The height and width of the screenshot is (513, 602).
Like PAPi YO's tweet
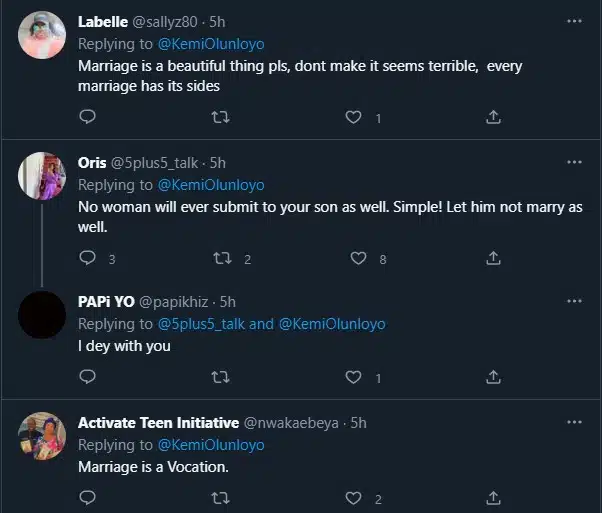[x=353, y=377]
